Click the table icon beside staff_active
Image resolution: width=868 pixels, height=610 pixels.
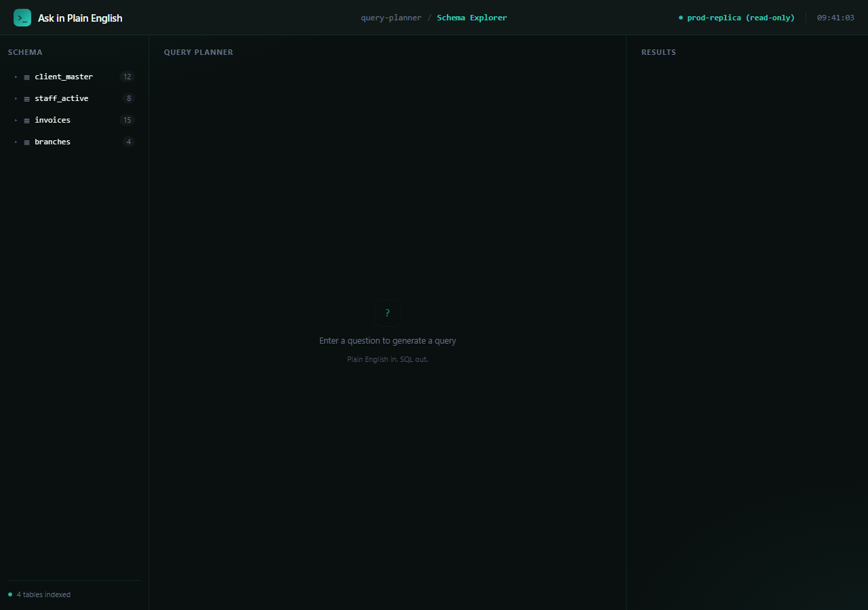click(27, 99)
